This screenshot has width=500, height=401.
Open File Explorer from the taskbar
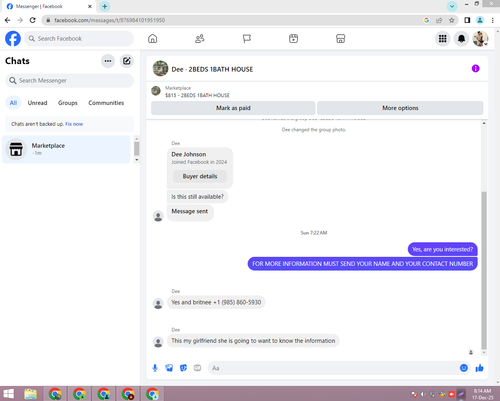click(30, 394)
